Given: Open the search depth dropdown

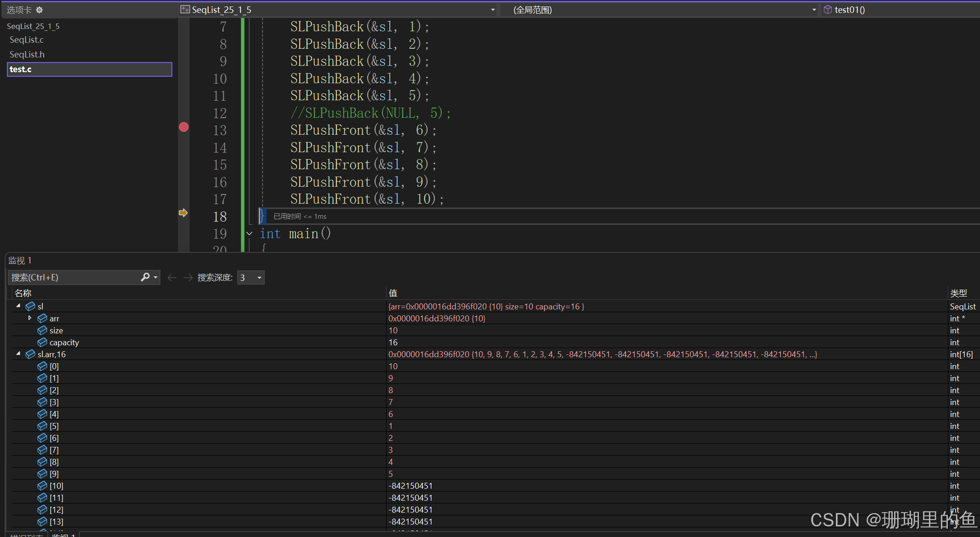Looking at the screenshot, I should coord(259,278).
